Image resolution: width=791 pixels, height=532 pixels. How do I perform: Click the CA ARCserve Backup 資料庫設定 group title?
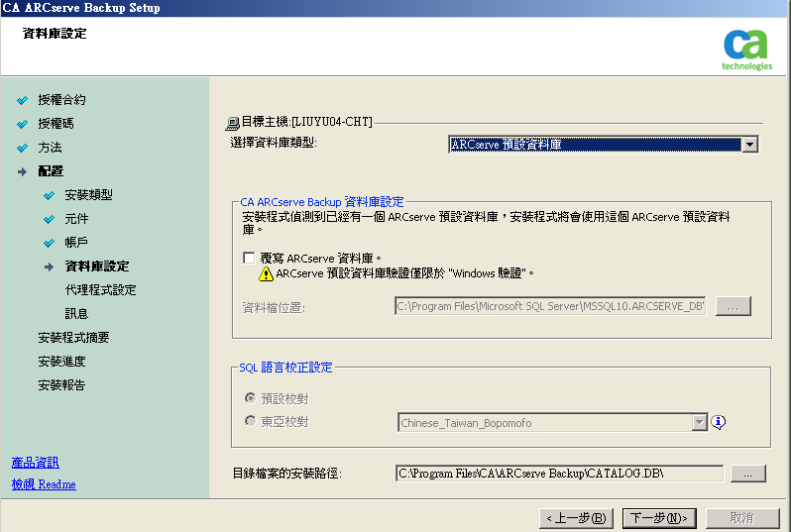322,202
